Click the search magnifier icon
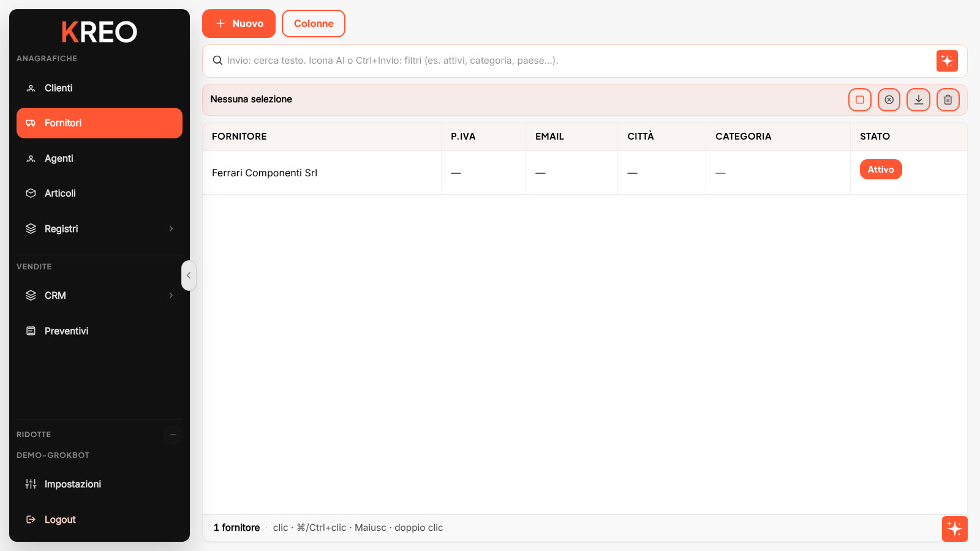Image resolution: width=980 pixels, height=551 pixels. (x=217, y=61)
